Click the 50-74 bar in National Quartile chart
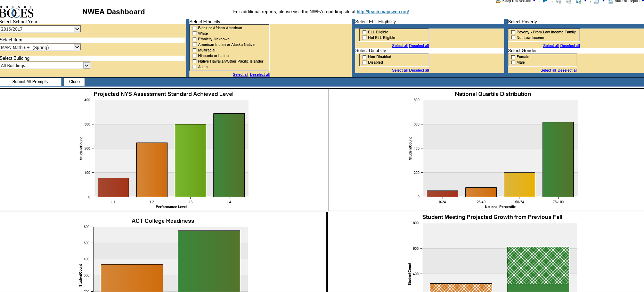 click(x=520, y=185)
